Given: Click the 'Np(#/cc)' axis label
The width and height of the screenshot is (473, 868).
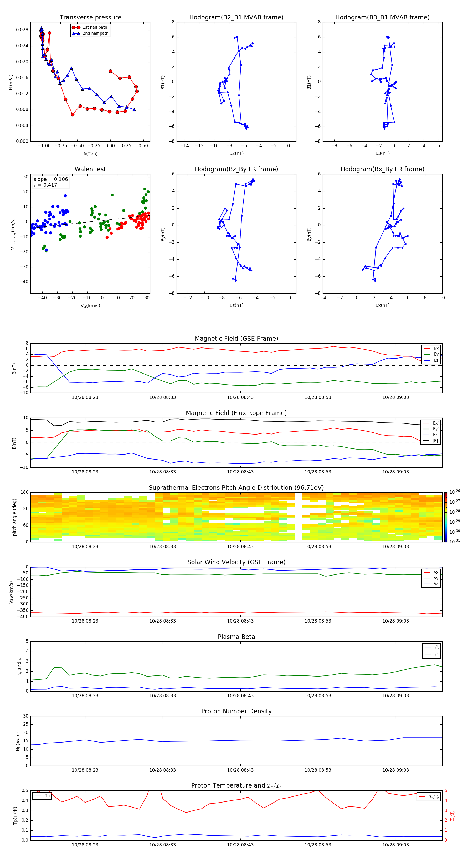Looking at the screenshot, I should click(18, 741).
